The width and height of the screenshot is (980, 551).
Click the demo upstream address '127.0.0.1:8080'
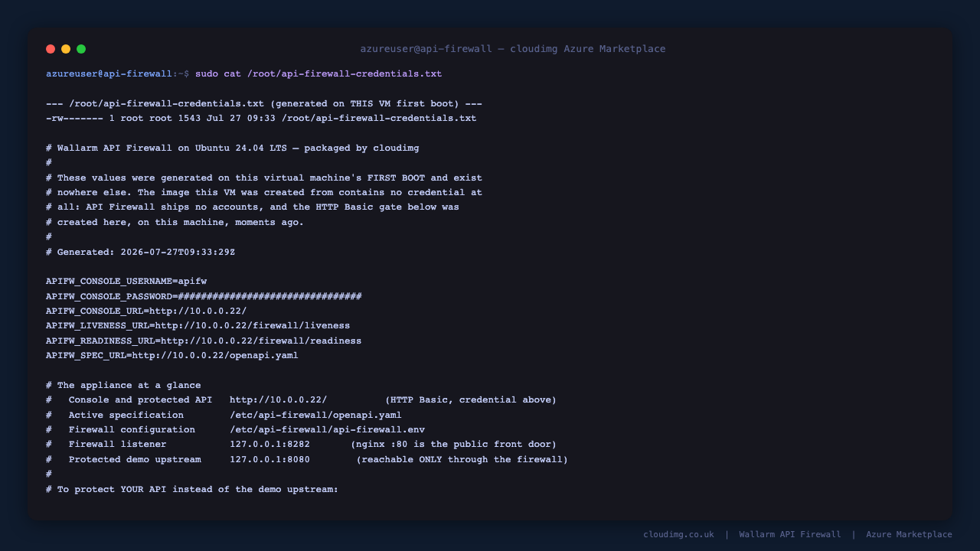pyautogui.click(x=269, y=460)
